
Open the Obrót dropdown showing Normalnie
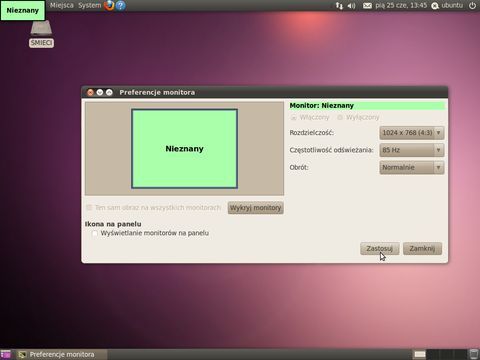(x=412, y=167)
